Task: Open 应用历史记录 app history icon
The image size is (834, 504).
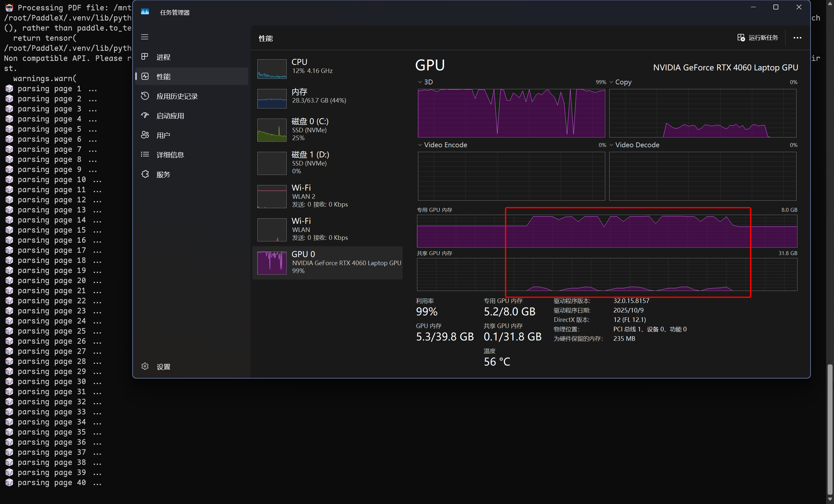Action: pyautogui.click(x=145, y=96)
